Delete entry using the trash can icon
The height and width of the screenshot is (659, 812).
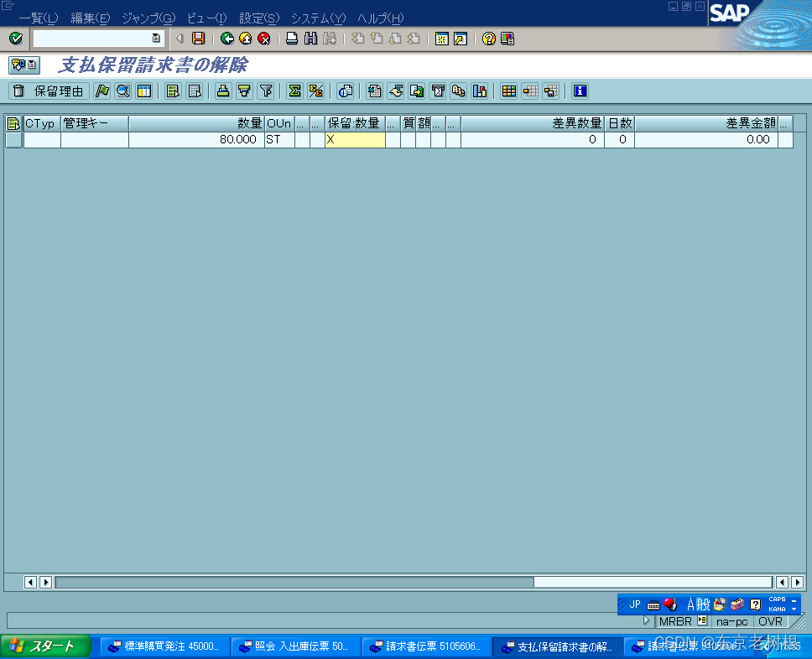pyautogui.click(x=17, y=91)
